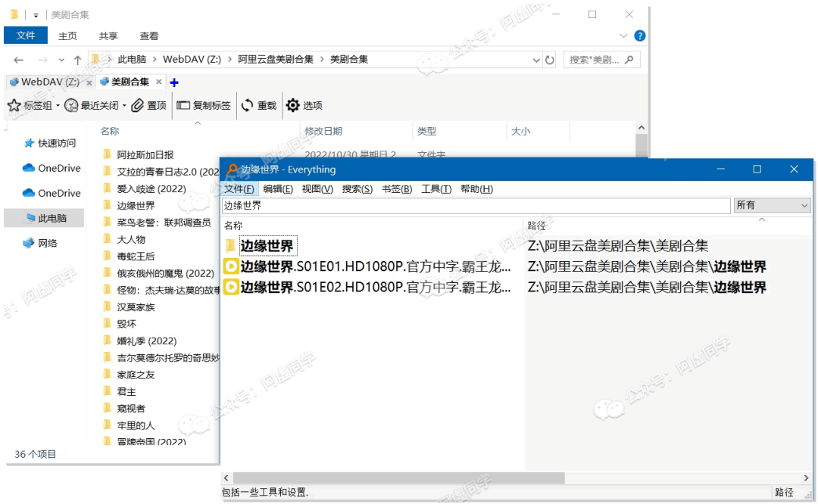Viewport: 818px width, 504px height.
Task: Add a new tab with blue plus
Action: tap(174, 82)
